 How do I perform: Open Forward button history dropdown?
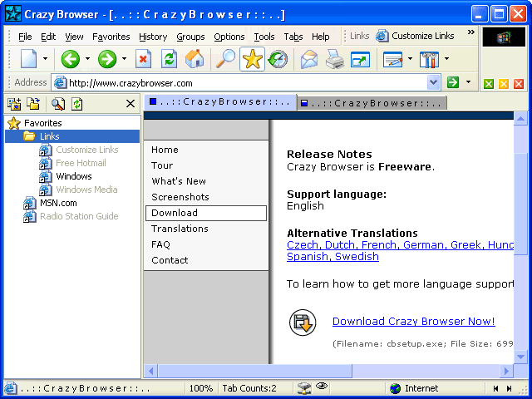pos(124,59)
